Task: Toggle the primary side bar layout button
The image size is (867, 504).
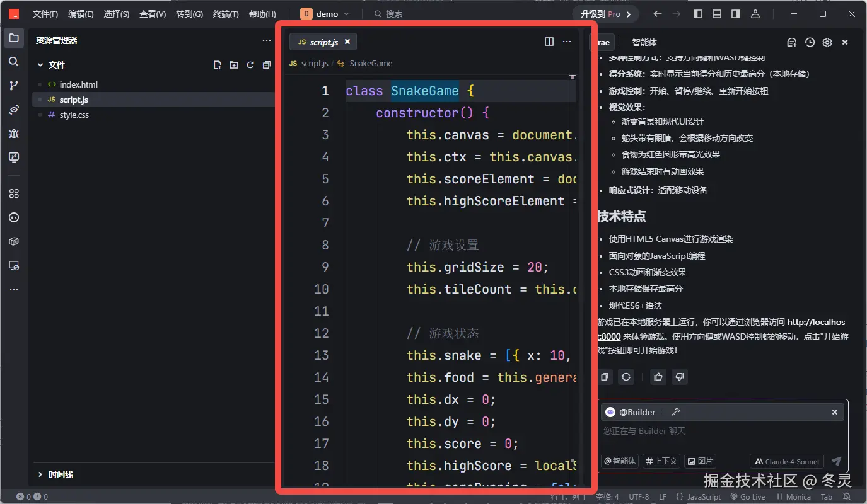Action: 698,14
